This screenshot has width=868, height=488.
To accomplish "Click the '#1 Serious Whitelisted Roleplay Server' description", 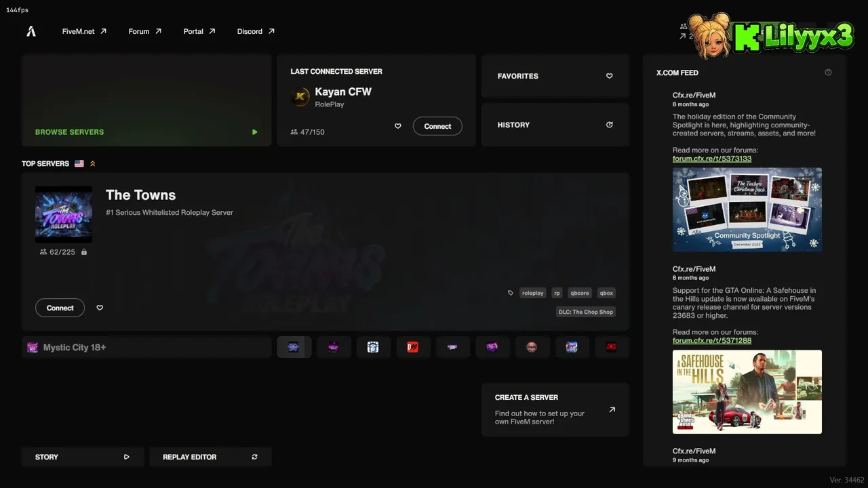I will pos(170,212).
